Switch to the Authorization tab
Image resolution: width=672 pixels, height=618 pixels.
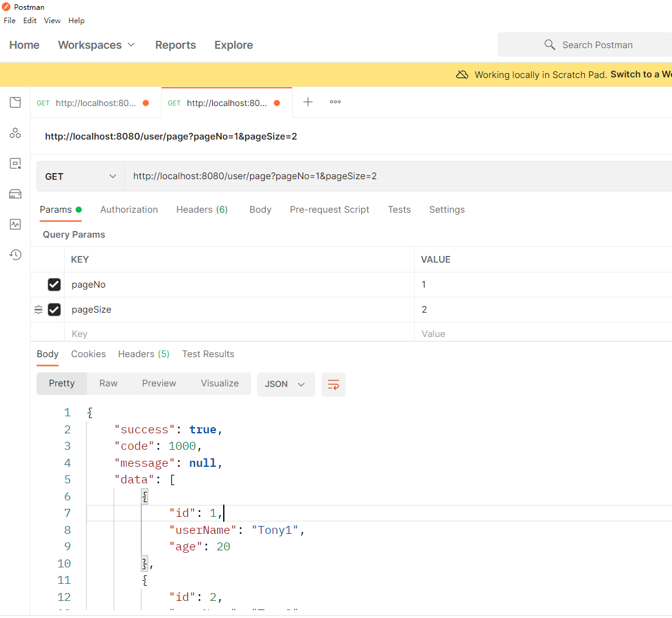(x=129, y=210)
